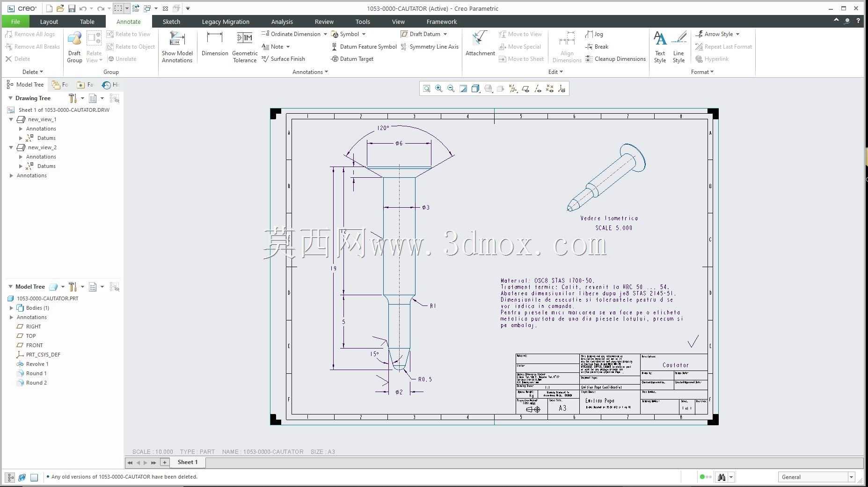
Task: Add a Surface Finish symbol
Action: (283, 59)
